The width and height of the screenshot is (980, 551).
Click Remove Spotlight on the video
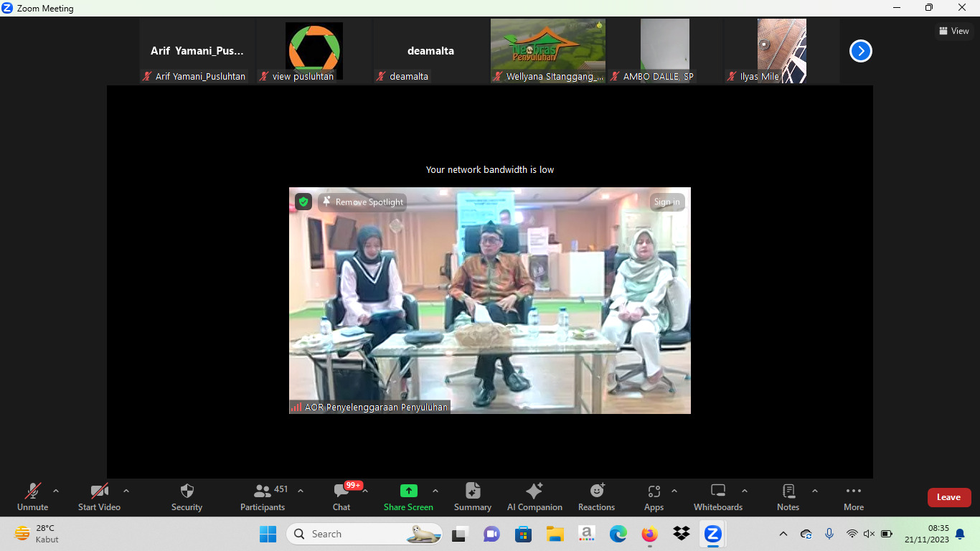pyautogui.click(x=363, y=202)
